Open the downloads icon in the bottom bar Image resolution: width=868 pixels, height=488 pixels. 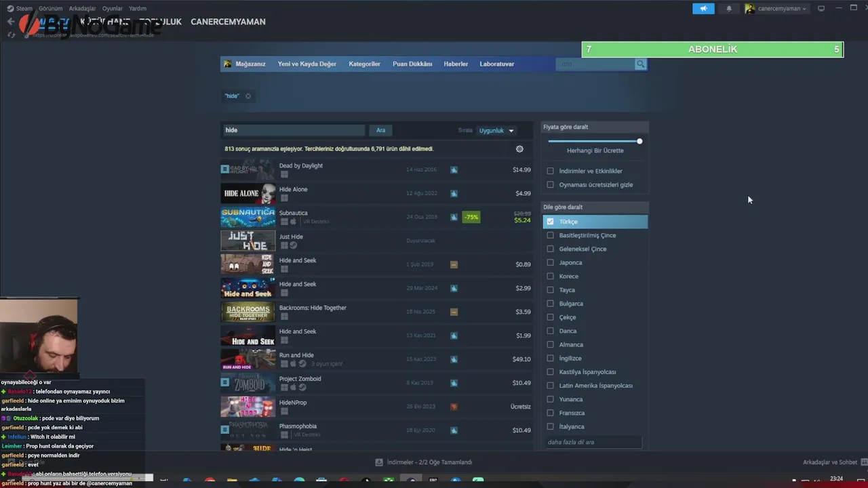tap(379, 462)
